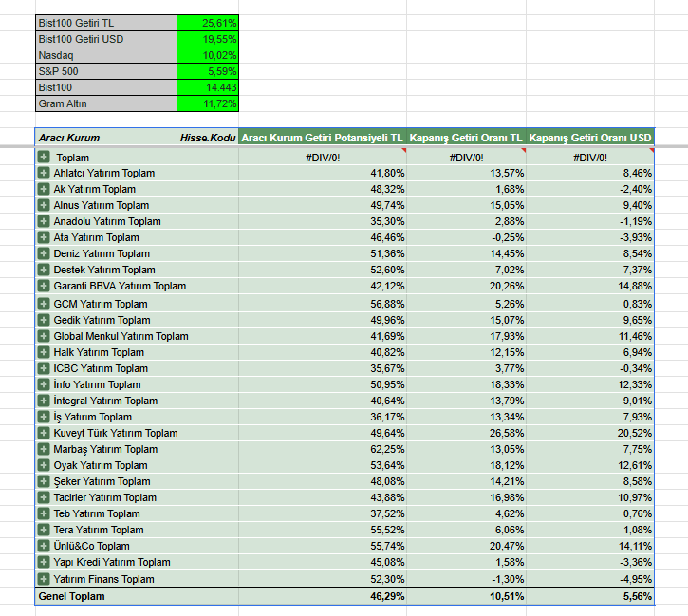The height and width of the screenshot is (616, 688).
Task: Select GCM Yatırım potential value 56,88%
Action: (x=323, y=304)
